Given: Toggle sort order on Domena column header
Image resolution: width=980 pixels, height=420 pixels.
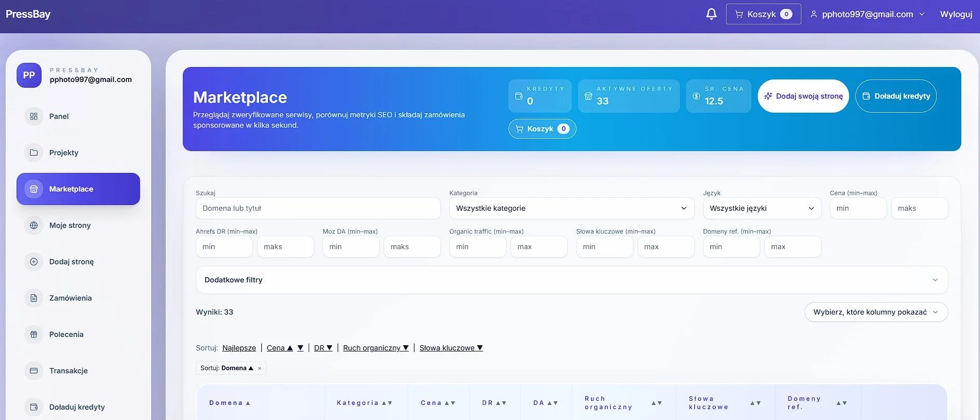Looking at the screenshot, I should [230, 403].
